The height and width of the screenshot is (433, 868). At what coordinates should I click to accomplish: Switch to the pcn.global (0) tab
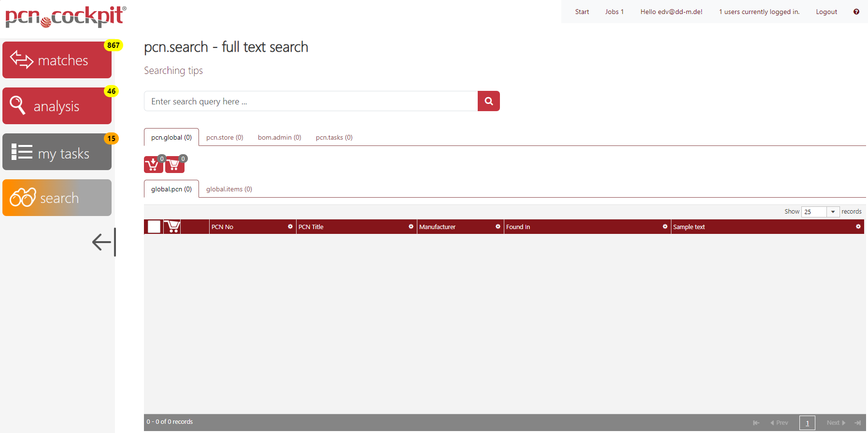click(171, 137)
